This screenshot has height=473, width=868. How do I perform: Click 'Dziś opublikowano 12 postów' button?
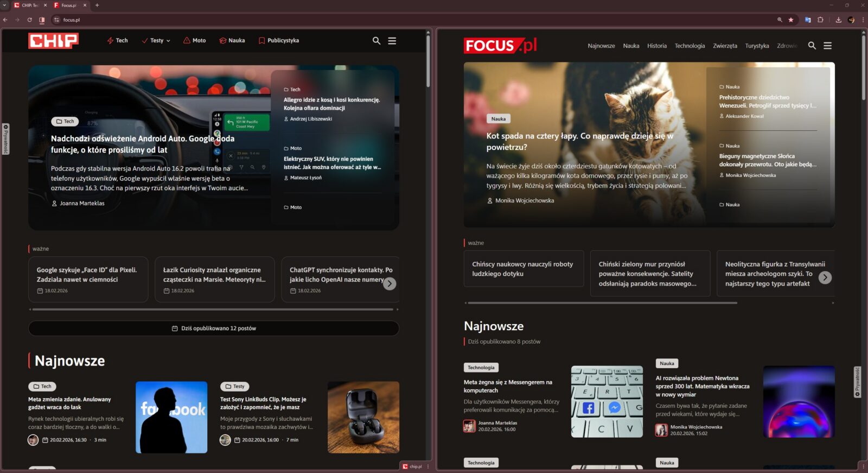(214, 329)
